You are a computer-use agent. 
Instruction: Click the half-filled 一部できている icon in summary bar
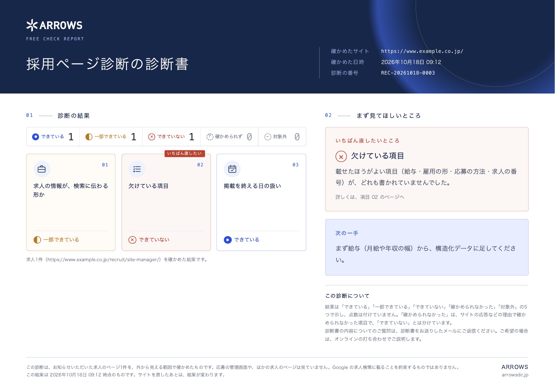pos(89,137)
